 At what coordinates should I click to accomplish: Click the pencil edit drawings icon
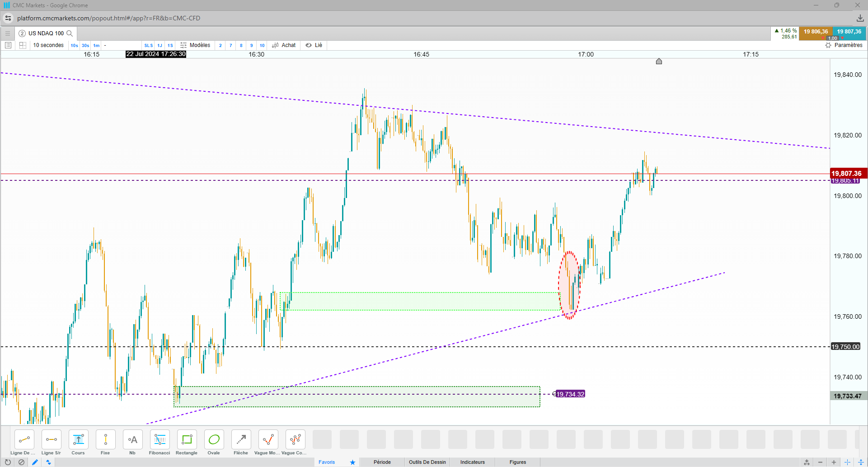pyautogui.click(x=35, y=462)
